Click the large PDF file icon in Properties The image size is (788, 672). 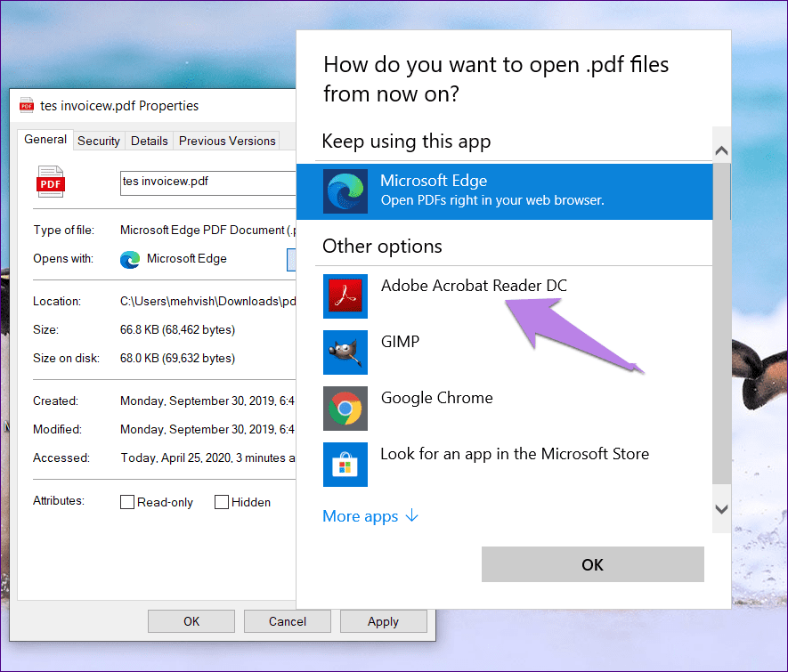point(50,182)
